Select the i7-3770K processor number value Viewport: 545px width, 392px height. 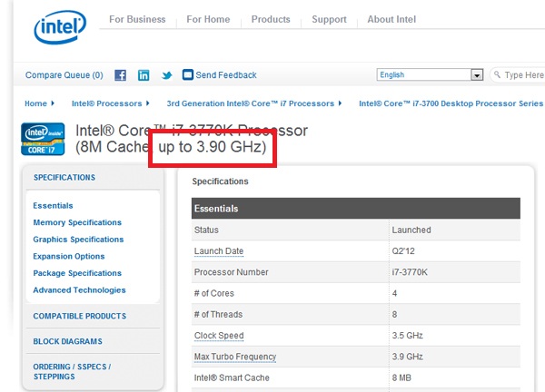[x=410, y=272]
